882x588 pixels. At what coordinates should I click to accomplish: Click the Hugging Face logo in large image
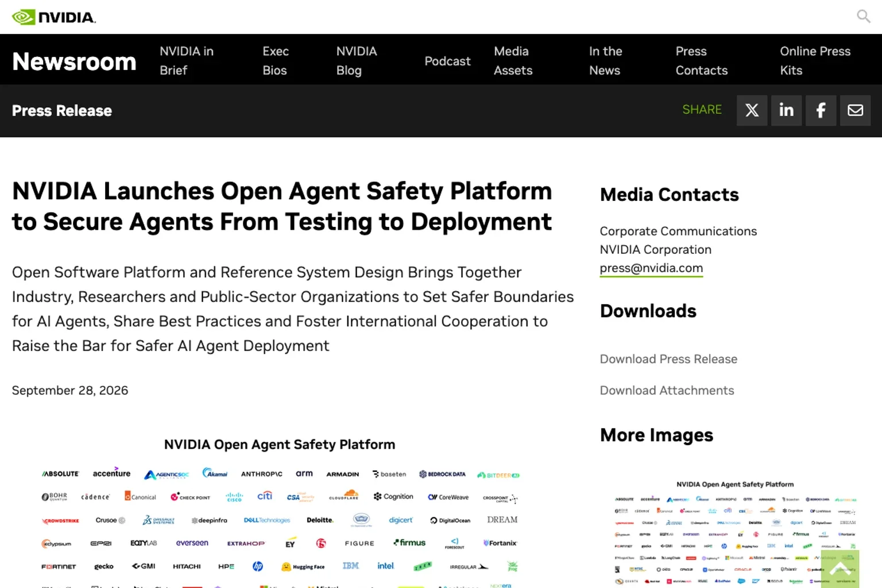[303, 566]
